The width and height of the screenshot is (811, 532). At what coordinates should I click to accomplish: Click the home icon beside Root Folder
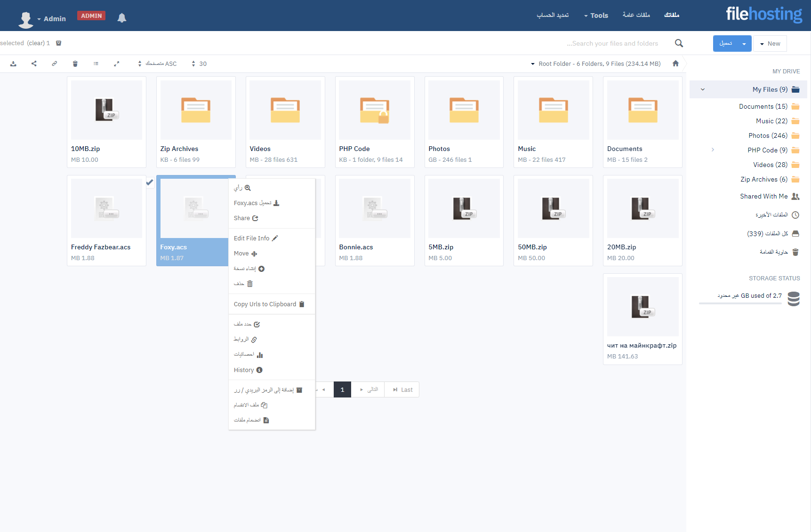click(675, 64)
